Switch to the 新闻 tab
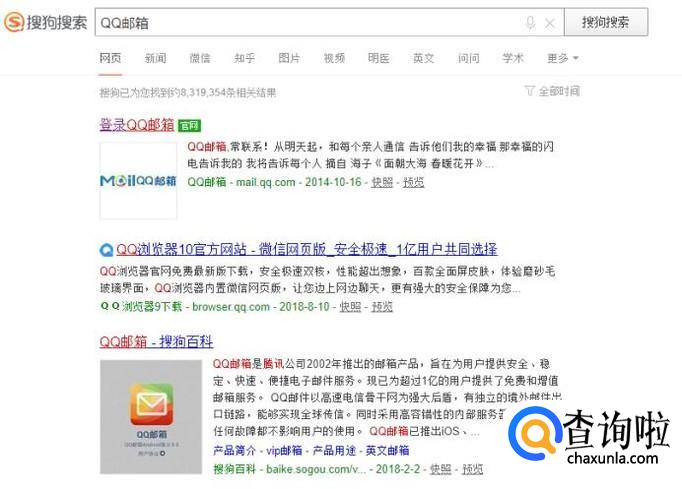Viewport: 682px width, 489px height. (155, 58)
